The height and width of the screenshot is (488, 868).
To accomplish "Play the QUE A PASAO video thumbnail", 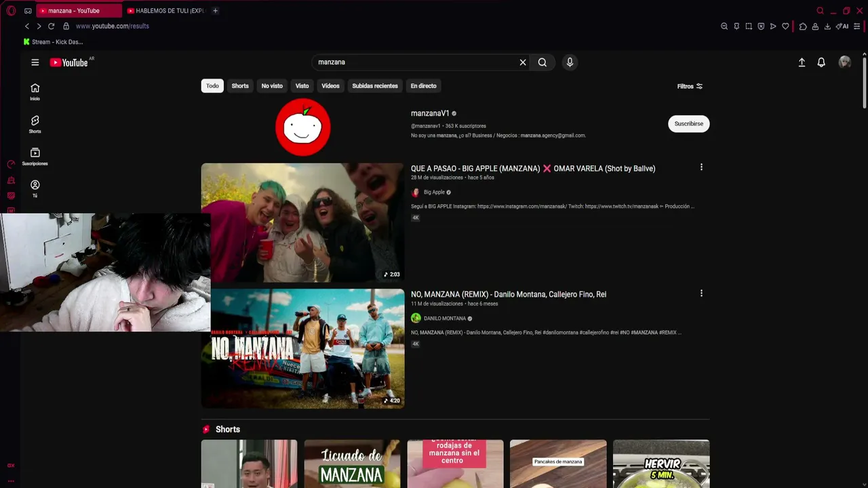I will click(x=302, y=222).
